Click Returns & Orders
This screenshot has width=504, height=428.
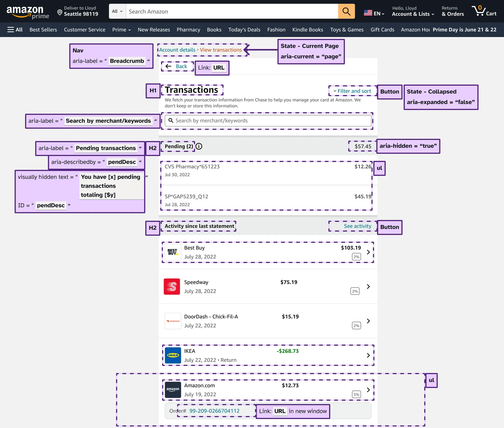coord(453,11)
